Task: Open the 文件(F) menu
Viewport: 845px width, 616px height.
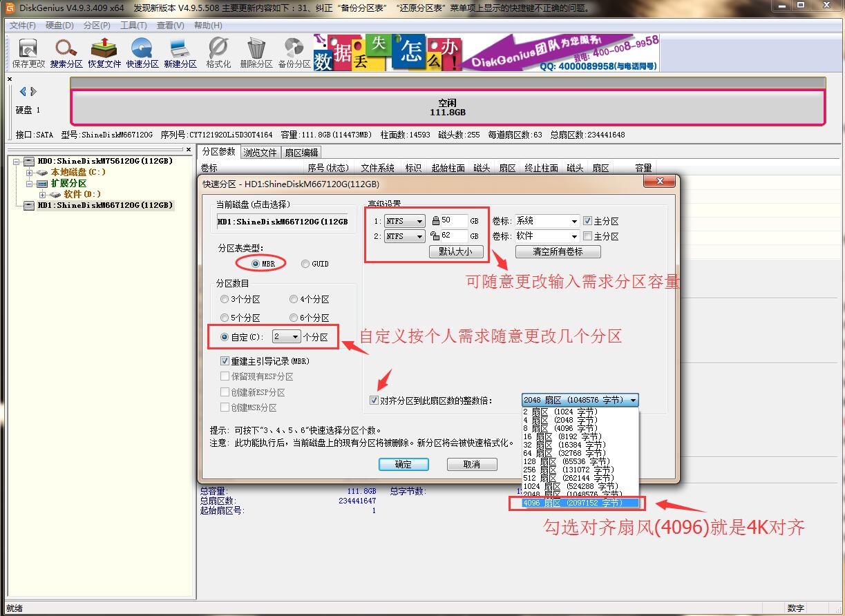Action: [22, 26]
